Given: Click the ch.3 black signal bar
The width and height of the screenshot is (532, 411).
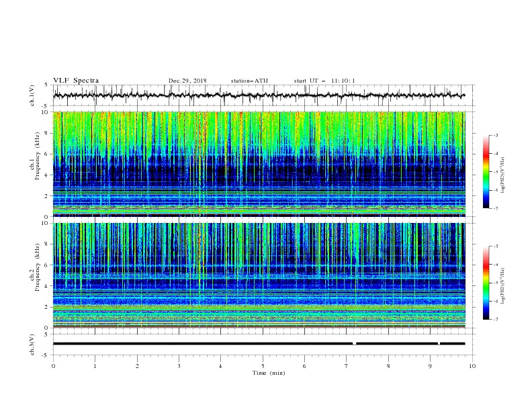Looking at the screenshot, I should [259, 344].
